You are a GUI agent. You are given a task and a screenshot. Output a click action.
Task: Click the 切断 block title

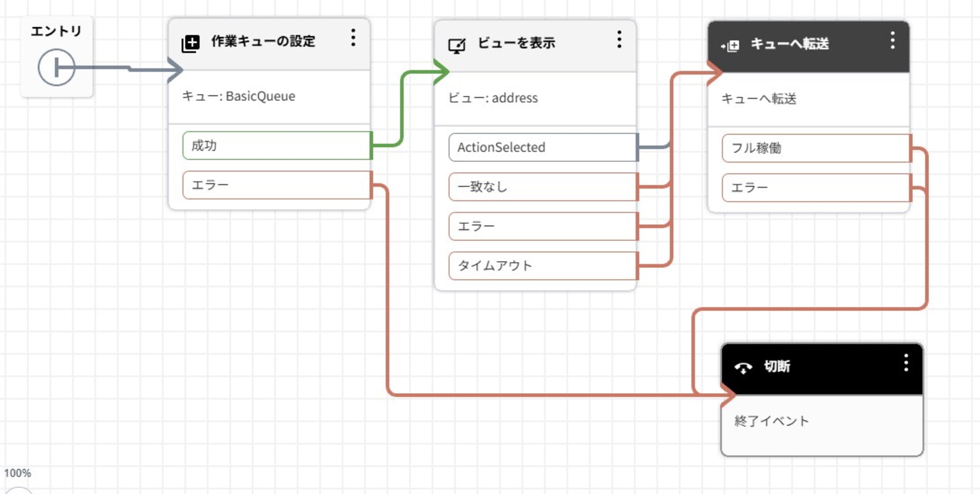pos(777,366)
